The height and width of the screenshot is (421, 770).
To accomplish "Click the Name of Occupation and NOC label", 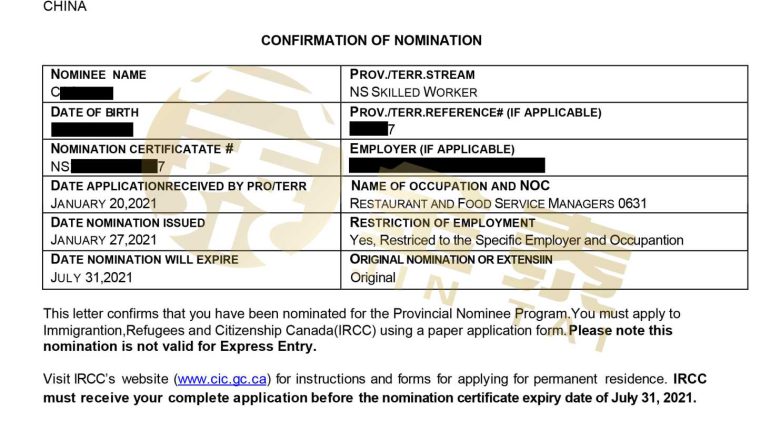I will tap(450, 185).
